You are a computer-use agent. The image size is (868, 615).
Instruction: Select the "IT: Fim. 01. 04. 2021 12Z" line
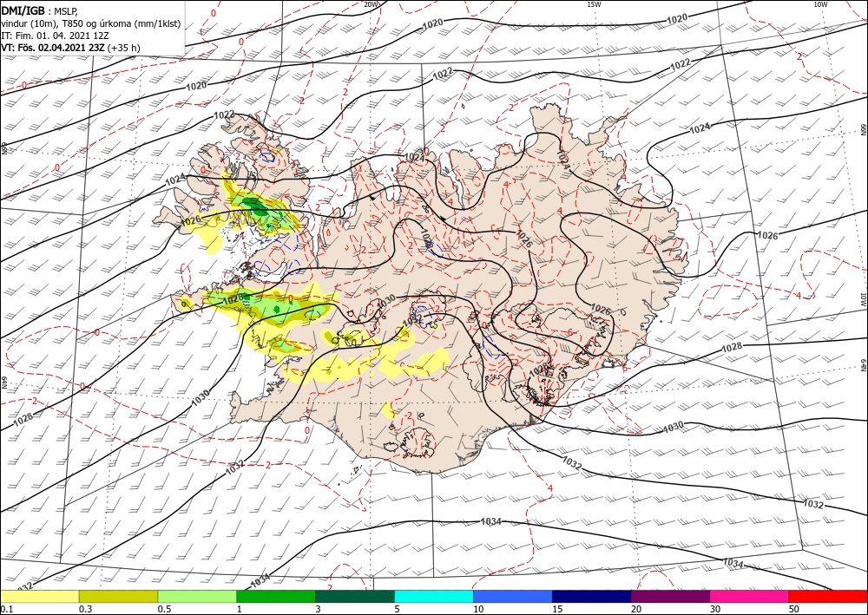click(x=55, y=36)
